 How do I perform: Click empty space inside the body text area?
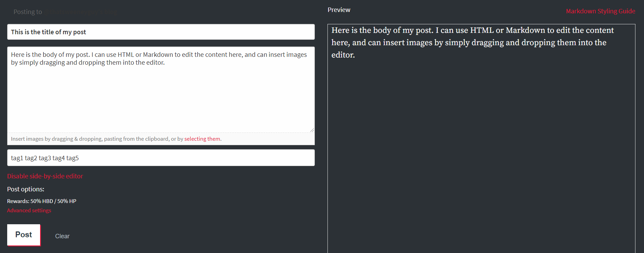(161, 99)
